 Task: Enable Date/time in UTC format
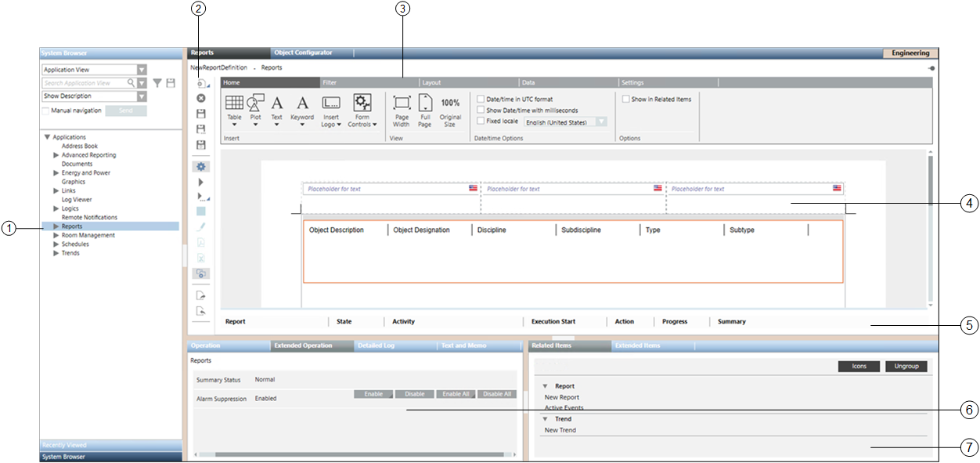click(x=481, y=99)
